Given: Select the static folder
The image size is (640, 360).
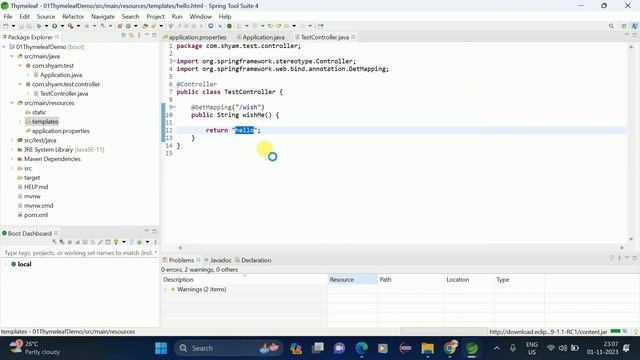Looking at the screenshot, I should coord(39,112).
